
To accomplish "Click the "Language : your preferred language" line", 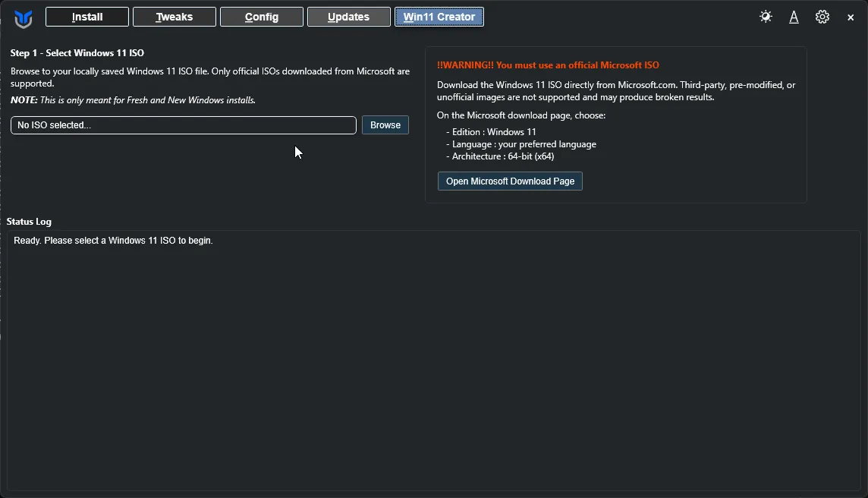I will tap(521, 144).
